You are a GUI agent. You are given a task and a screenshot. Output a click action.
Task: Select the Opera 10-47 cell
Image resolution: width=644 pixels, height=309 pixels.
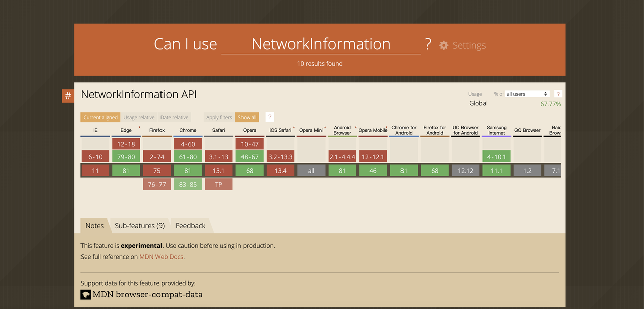tap(250, 144)
